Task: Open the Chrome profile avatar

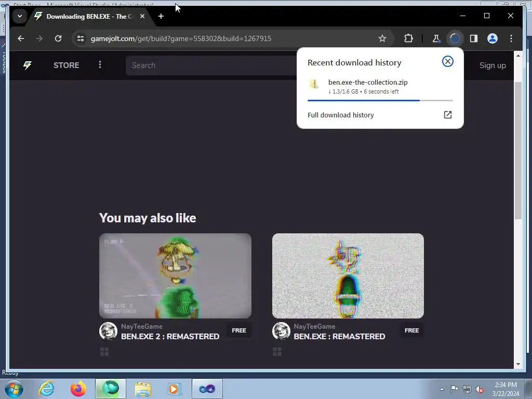Action: tap(493, 38)
